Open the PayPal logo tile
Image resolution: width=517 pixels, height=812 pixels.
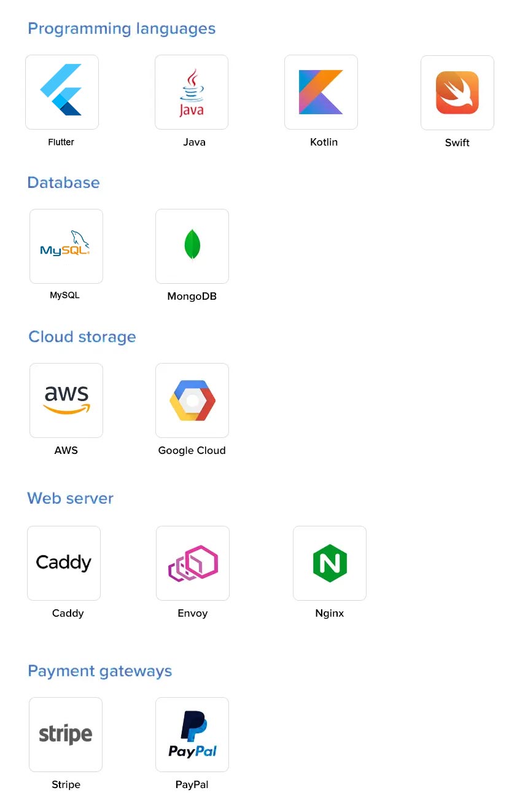point(192,735)
